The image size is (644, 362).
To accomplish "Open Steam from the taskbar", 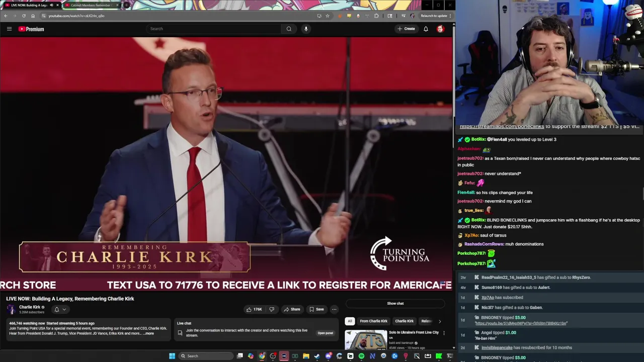I will pyautogui.click(x=317, y=356).
